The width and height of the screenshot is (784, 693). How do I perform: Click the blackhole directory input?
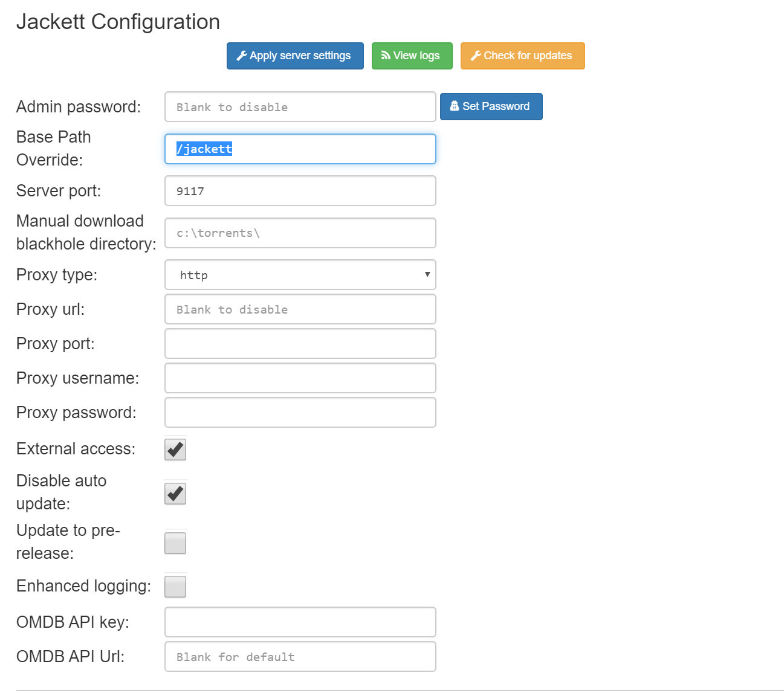click(x=300, y=233)
